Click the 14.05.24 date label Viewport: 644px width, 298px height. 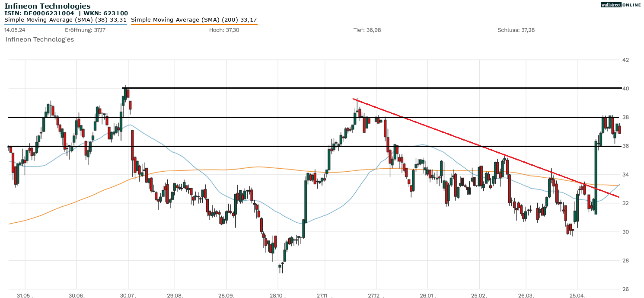click(x=15, y=30)
